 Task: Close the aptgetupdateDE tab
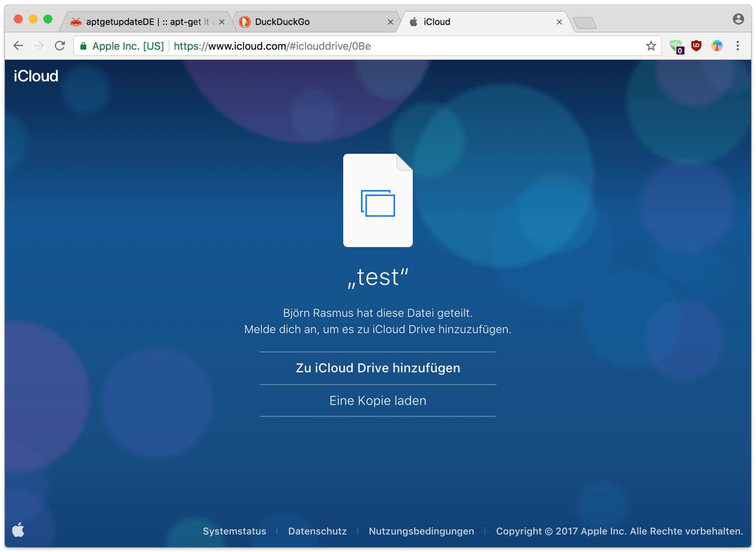pyautogui.click(x=222, y=22)
